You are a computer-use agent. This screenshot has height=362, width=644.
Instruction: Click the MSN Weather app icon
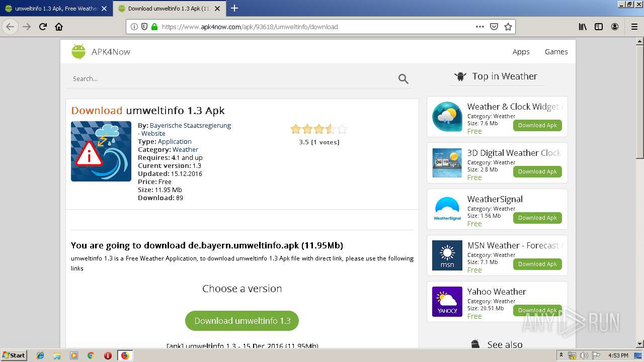pos(447,255)
